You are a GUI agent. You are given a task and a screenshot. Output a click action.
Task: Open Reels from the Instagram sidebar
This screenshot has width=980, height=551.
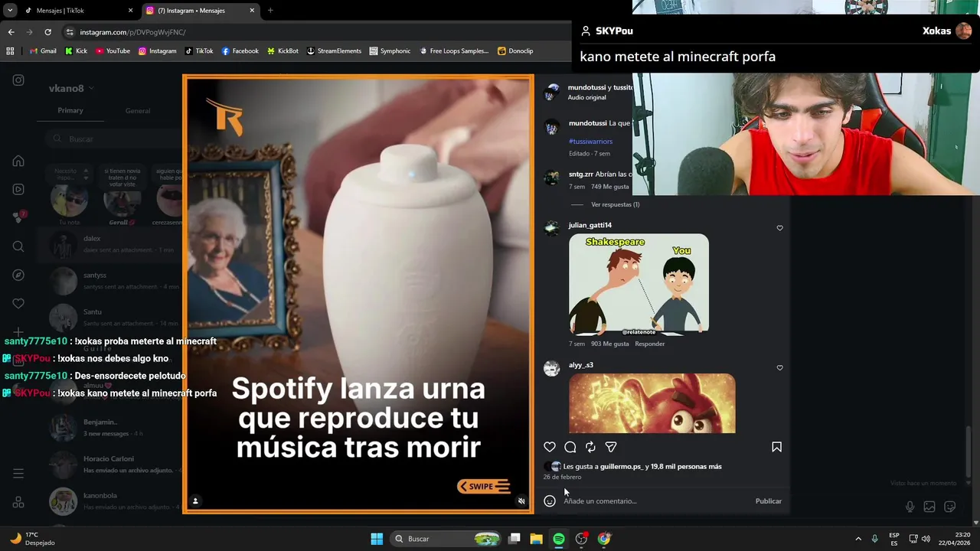click(18, 189)
